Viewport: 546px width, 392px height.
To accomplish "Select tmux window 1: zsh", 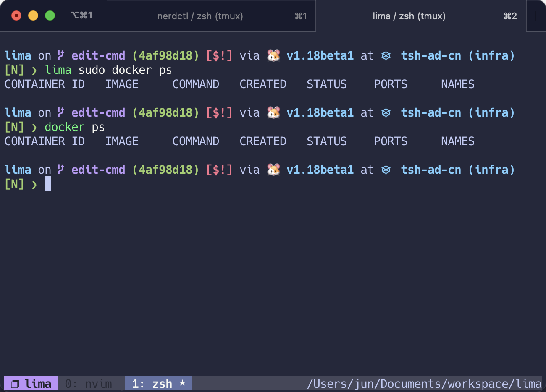I will pyautogui.click(x=159, y=384).
